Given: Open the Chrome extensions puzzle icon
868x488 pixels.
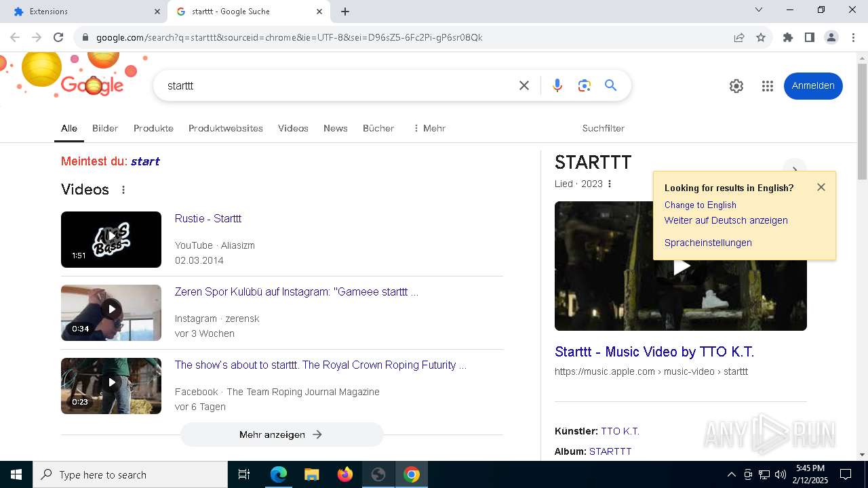Looking at the screenshot, I should tap(788, 37).
